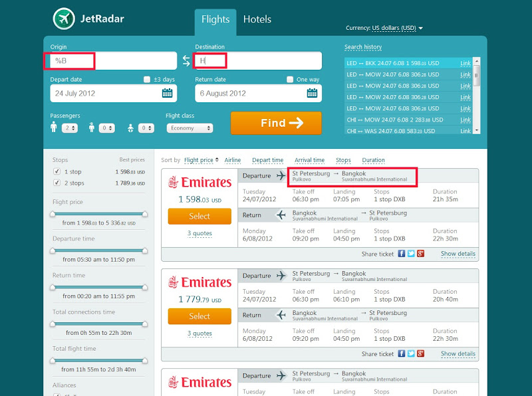
Task: Toggle the One way checkbox
Action: tap(290, 80)
